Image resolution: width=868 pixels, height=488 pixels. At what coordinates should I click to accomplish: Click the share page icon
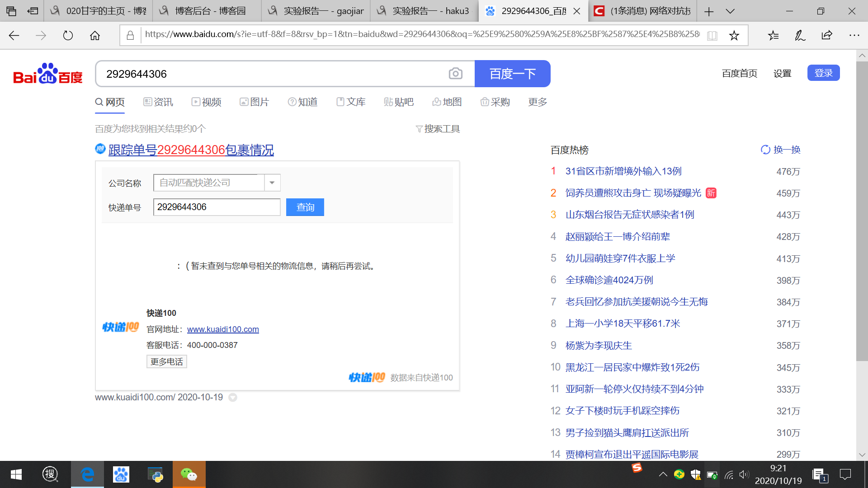coord(827,35)
